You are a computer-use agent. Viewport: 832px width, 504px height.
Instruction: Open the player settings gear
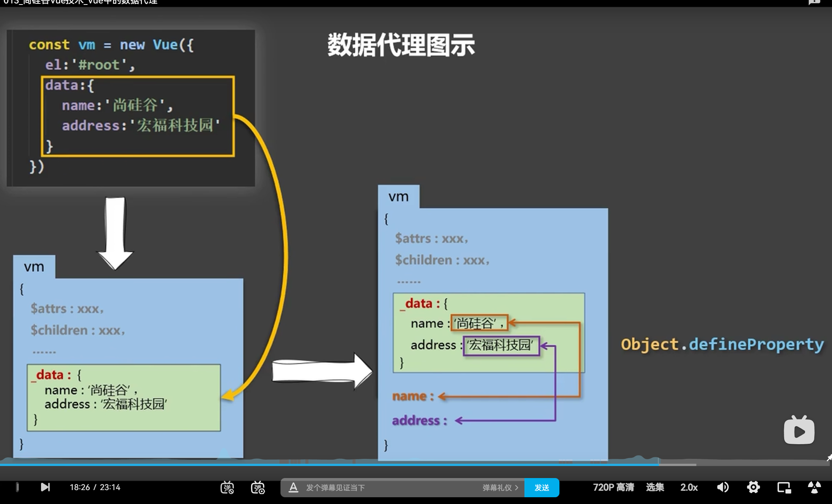click(x=753, y=487)
